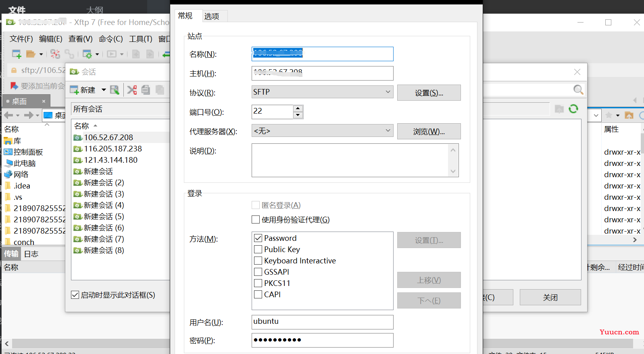The height and width of the screenshot is (354, 644).
Task: Click save-properties icon in Sessions dialog toolbar
Action: coord(115,90)
